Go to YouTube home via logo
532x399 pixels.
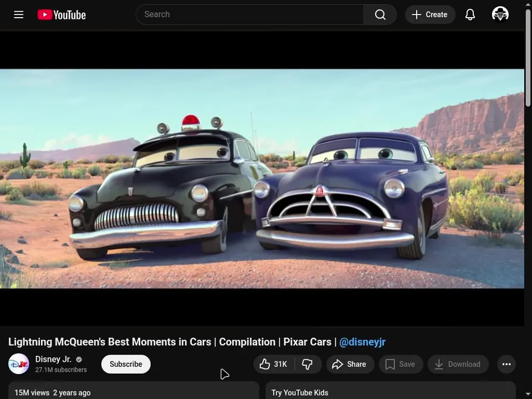pyautogui.click(x=62, y=14)
